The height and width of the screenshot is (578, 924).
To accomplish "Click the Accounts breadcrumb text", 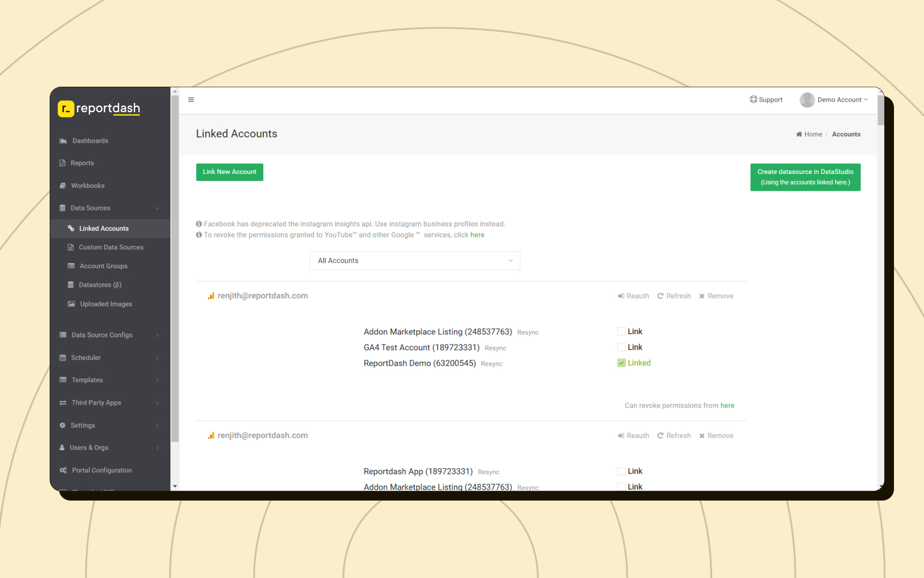I will pyautogui.click(x=846, y=134).
